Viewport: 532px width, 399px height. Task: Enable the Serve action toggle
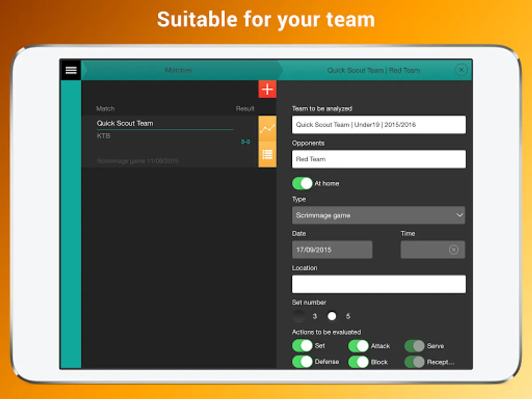(x=415, y=346)
